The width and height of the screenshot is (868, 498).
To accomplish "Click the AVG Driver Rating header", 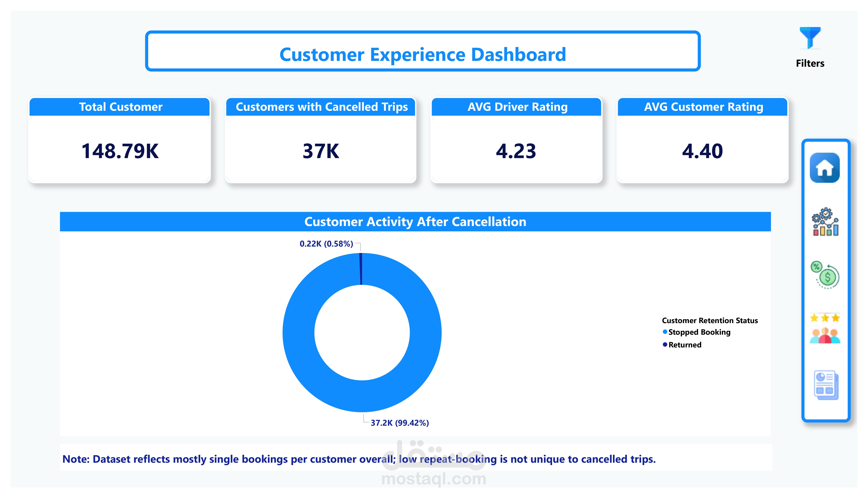I will 517,107.
